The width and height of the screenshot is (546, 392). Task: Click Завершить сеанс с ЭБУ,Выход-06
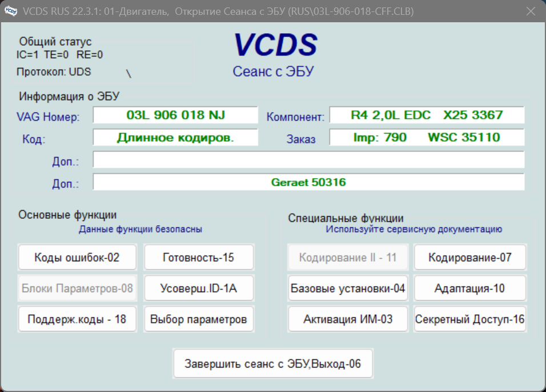coord(272,363)
